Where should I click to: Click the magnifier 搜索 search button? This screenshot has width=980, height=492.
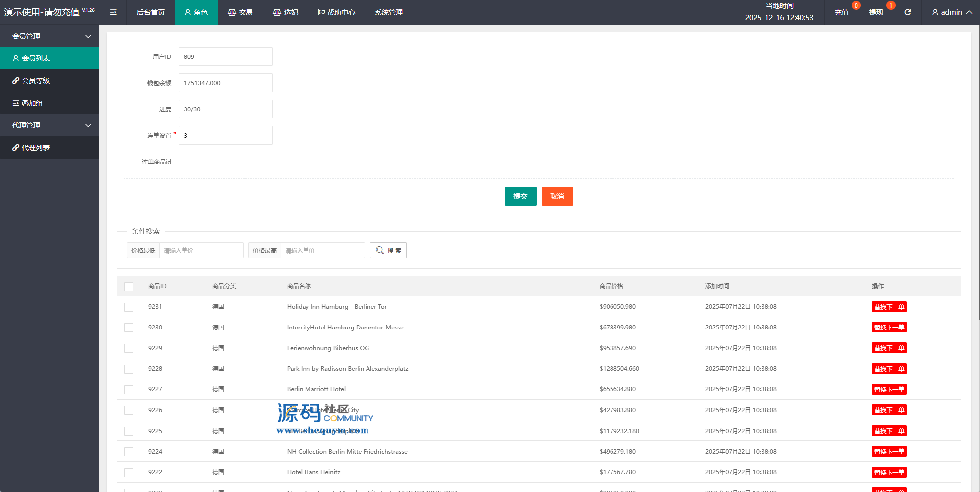click(x=388, y=250)
